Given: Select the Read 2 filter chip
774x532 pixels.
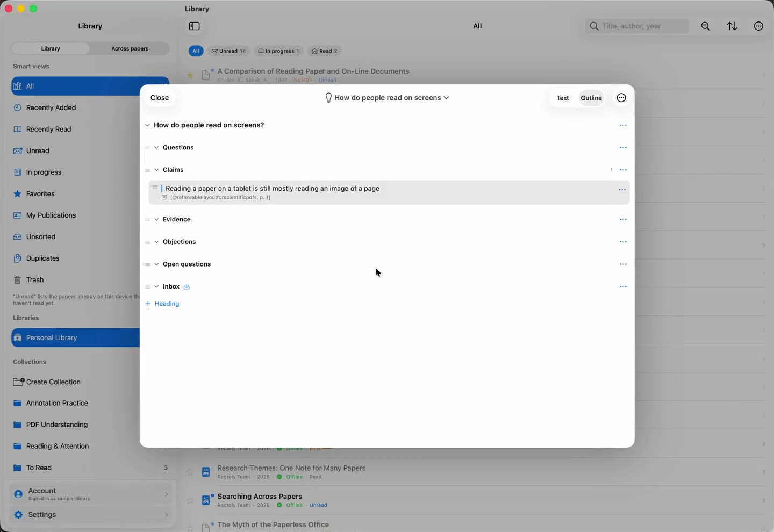Looking at the screenshot, I should tap(325, 51).
